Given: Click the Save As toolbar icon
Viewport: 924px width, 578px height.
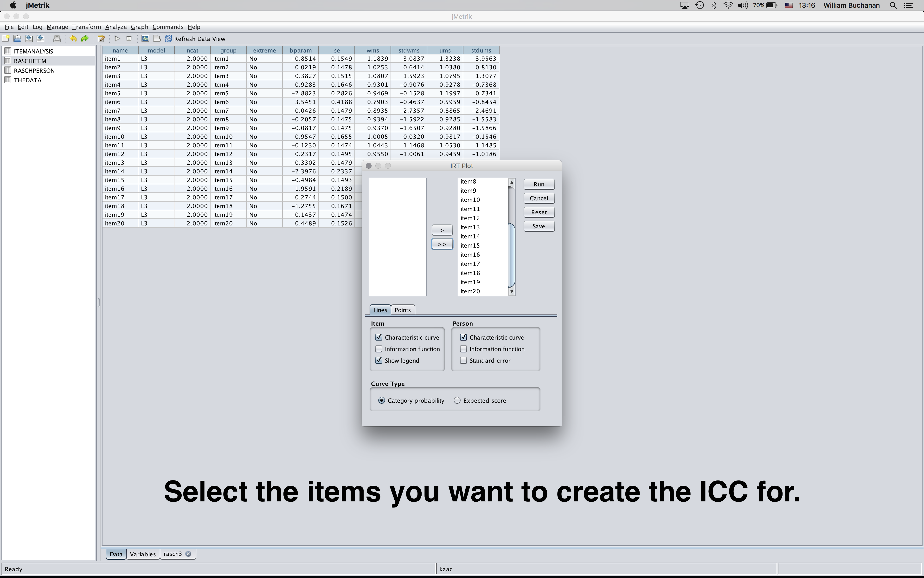Looking at the screenshot, I should [x=40, y=39].
